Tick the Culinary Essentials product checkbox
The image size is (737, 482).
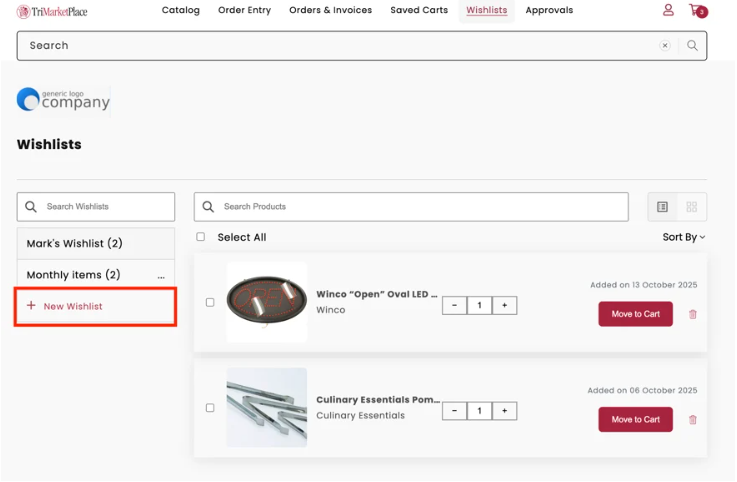click(x=210, y=408)
